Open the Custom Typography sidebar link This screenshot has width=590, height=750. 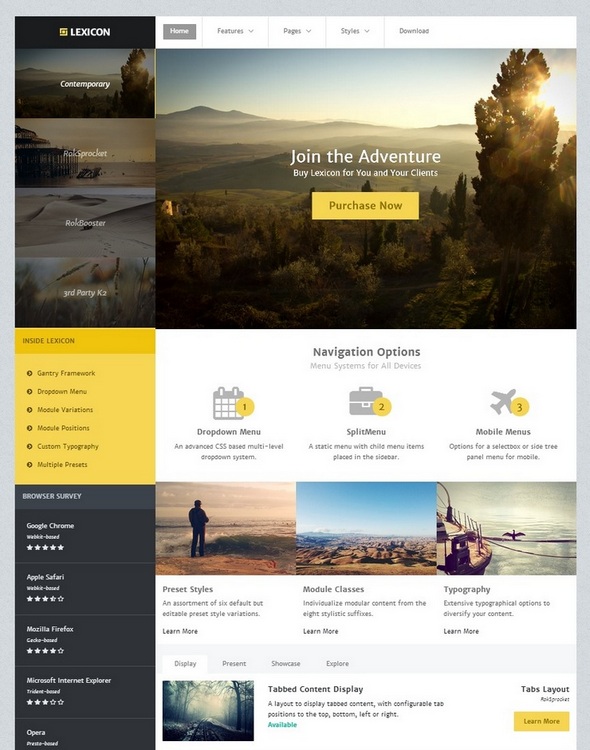(x=68, y=446)
